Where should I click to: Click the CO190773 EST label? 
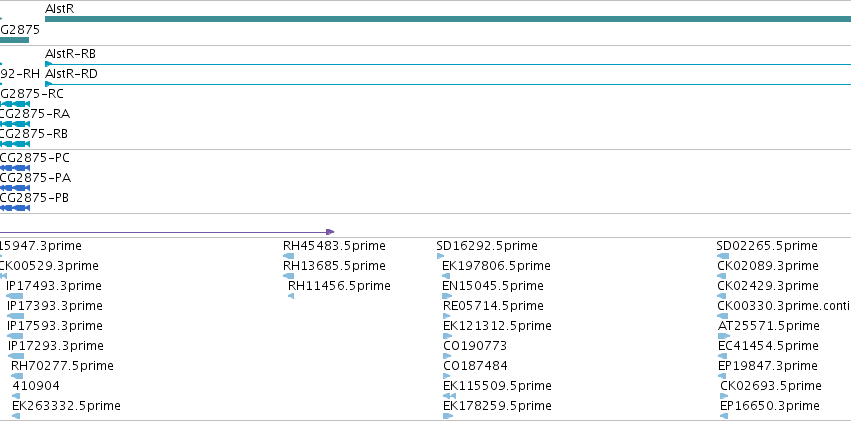[x=475, y=346]
